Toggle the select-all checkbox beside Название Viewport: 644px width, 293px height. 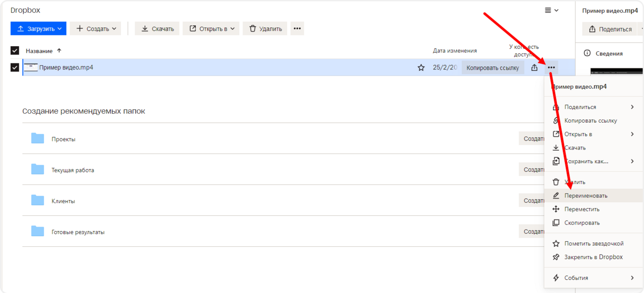(15, 51)
